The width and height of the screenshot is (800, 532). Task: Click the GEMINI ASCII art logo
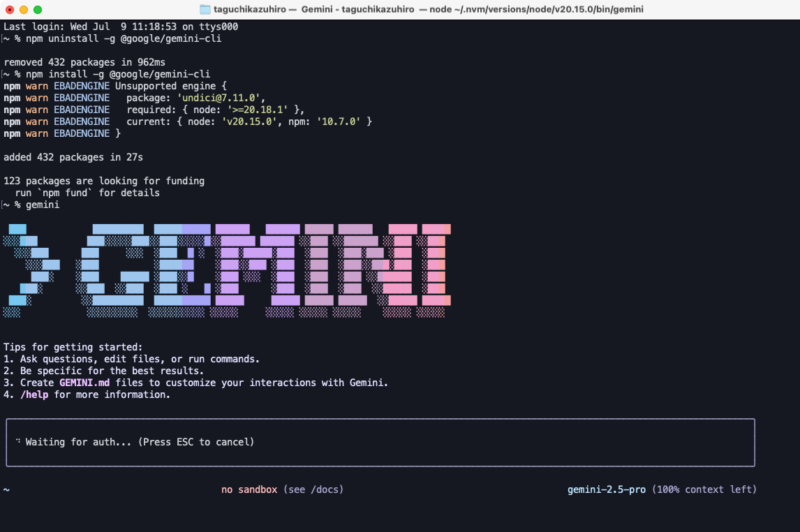(x=227, y=270)
